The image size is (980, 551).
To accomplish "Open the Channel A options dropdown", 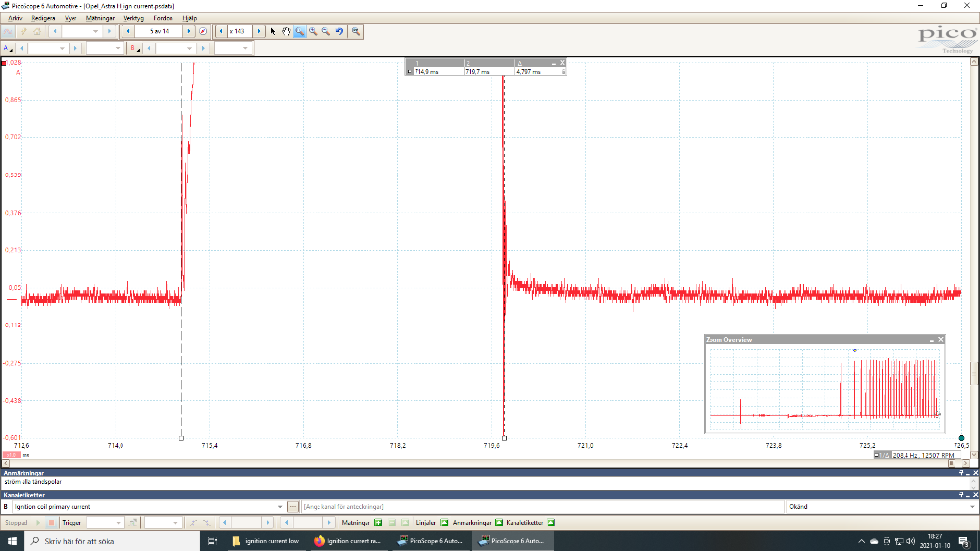I will click(x=9, y=48).
